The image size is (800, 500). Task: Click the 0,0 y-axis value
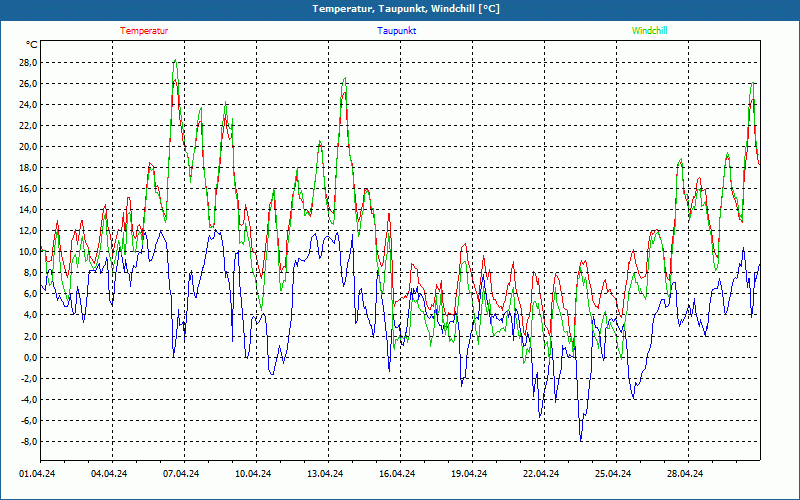tap(30, 357)
